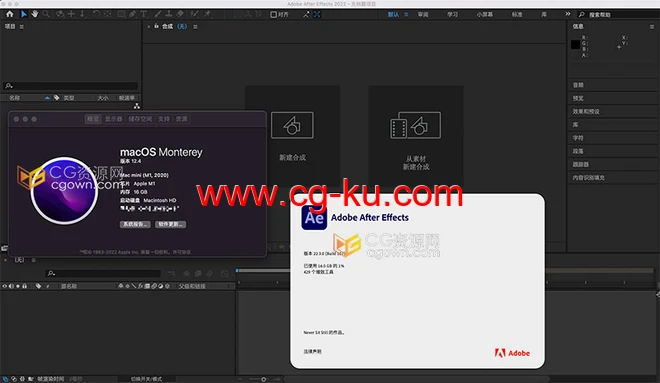Click the fx effects column icon in timeline
This screenshot has height=383, width=660.
tap(141, 286)
